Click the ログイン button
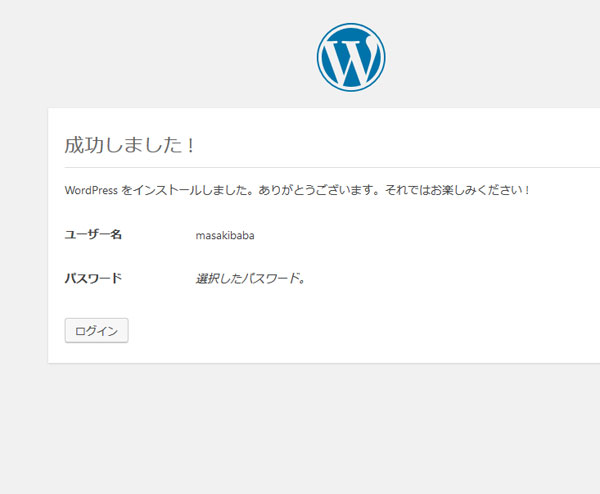 point(96,331)
